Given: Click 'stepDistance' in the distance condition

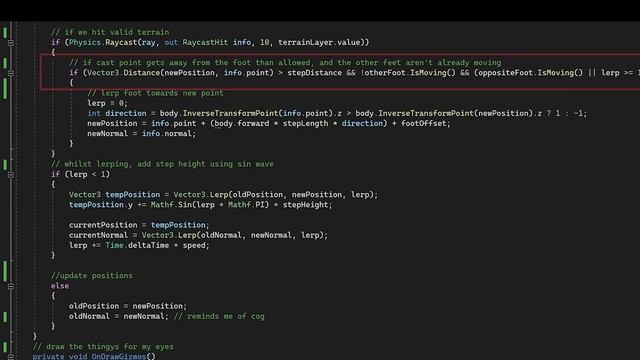Looking at the screenshot, I should 315,73.
